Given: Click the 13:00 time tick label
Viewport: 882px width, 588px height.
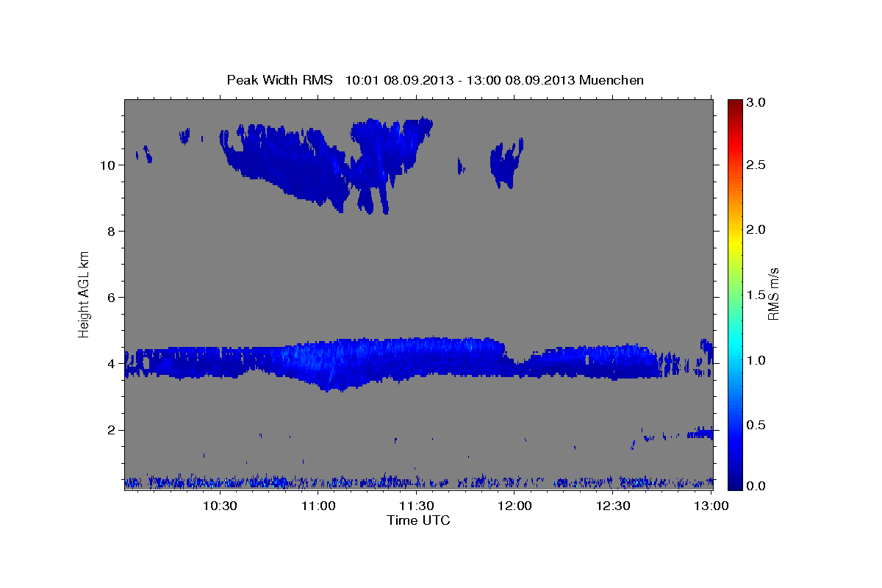Looking at the screenshot, I should [x=711, y=506].
